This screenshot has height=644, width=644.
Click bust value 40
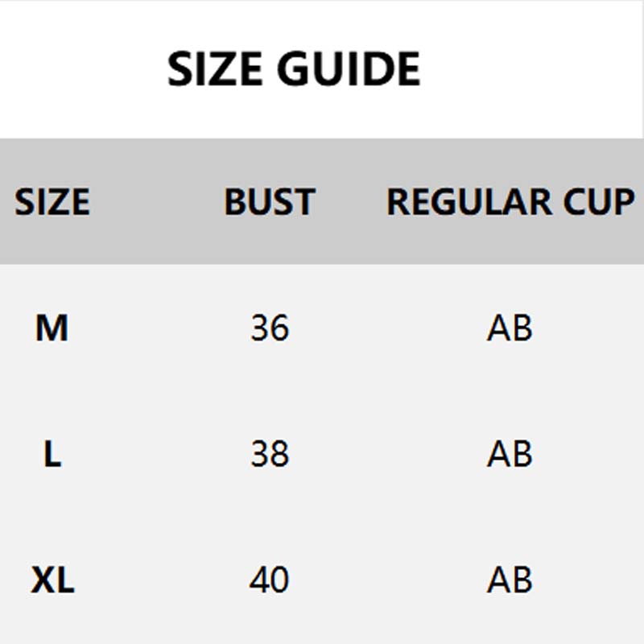tap(269, 580)
